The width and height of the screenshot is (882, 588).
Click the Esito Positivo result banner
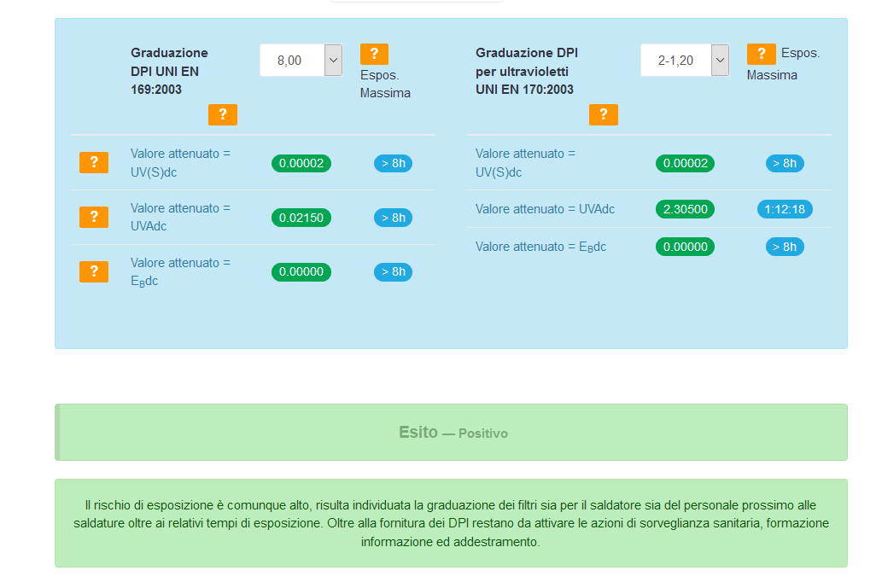point(451,433)
